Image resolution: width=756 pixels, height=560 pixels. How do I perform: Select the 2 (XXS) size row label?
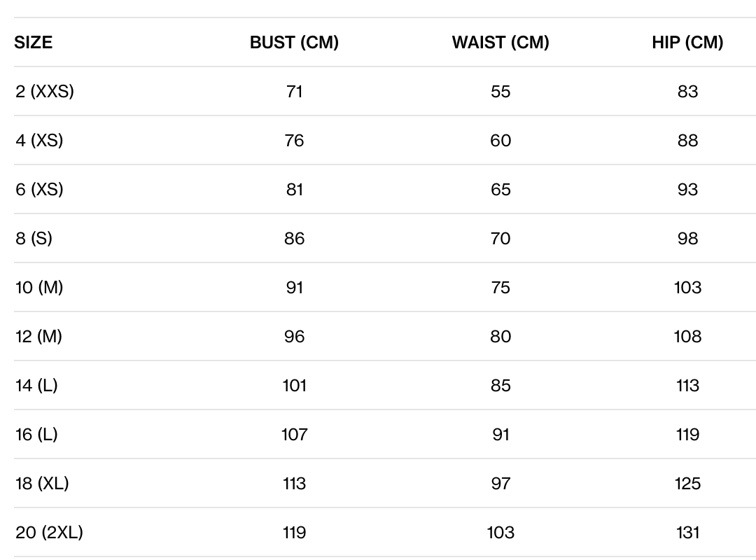coord(45,92)
